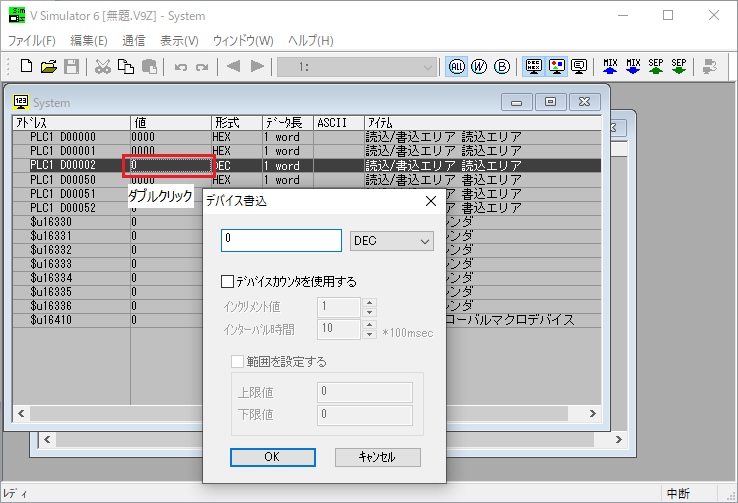Viewport: 738px width, 503px height.
Task: Open the ウィンドウ(W) menu
Action: (243, 41)
